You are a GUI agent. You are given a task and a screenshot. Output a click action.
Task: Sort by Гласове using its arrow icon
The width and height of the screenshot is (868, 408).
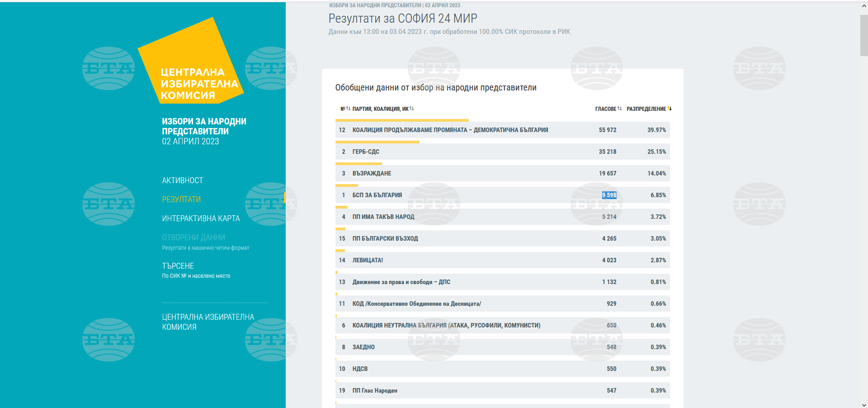tap(619, 109)
